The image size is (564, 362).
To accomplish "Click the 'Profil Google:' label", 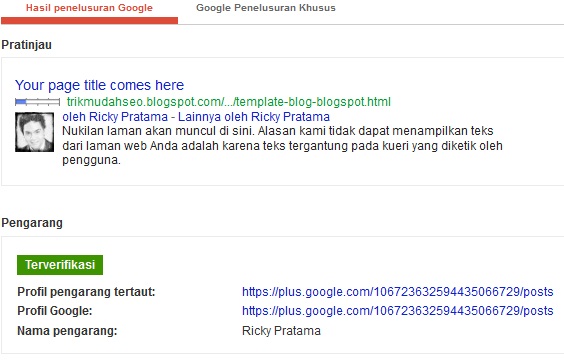I will tap(55, 311).
